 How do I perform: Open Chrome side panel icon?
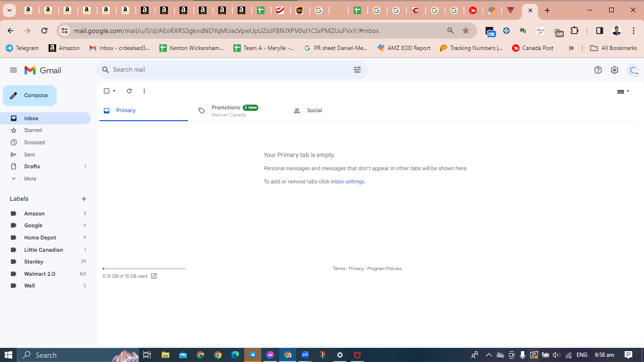click(599, 31)
